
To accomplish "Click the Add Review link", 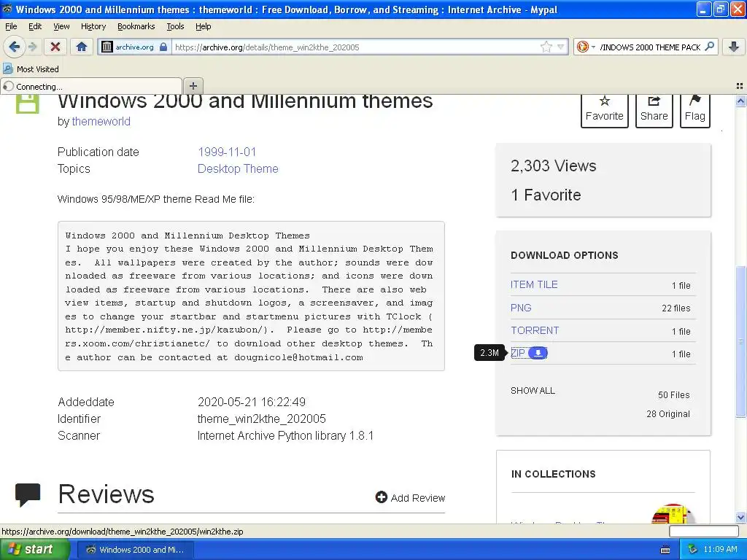I will tap(410, 497).
